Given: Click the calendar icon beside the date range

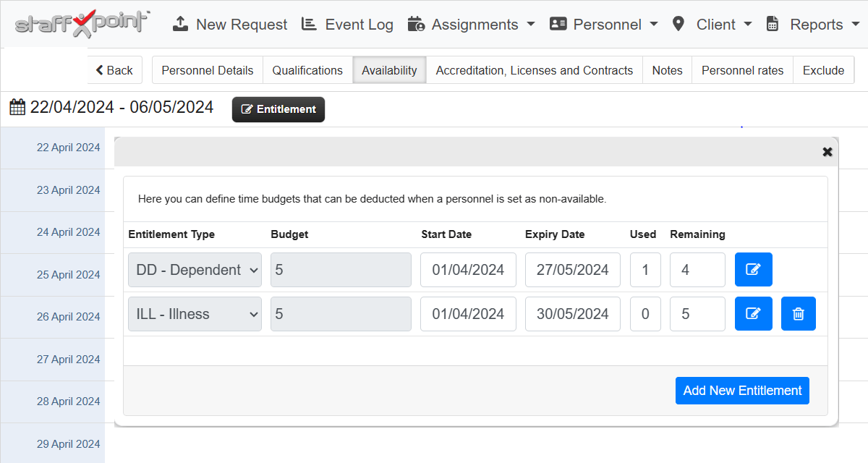Looking at the screenshot, I should (17, 108).
